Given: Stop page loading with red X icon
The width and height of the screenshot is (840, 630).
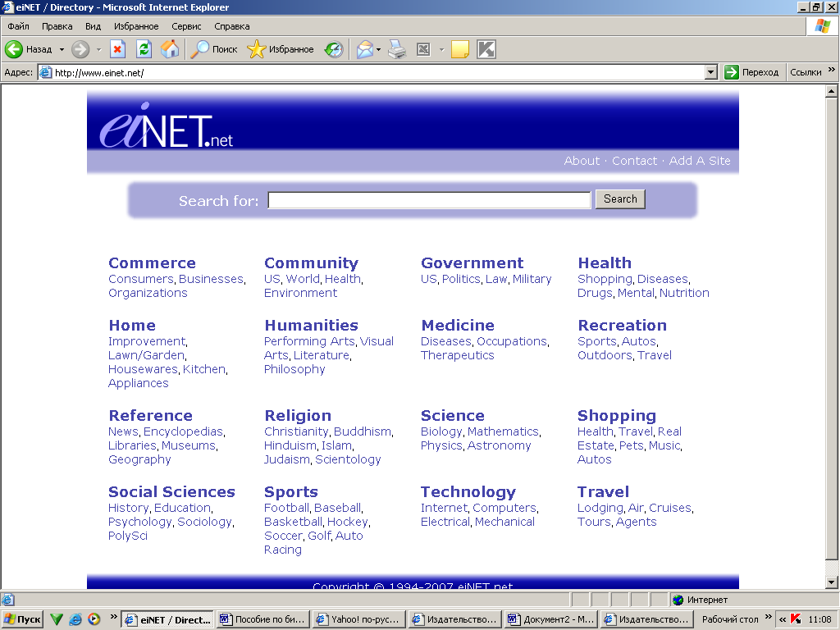Looking at the screenshot, I should [x=117, y=49].
